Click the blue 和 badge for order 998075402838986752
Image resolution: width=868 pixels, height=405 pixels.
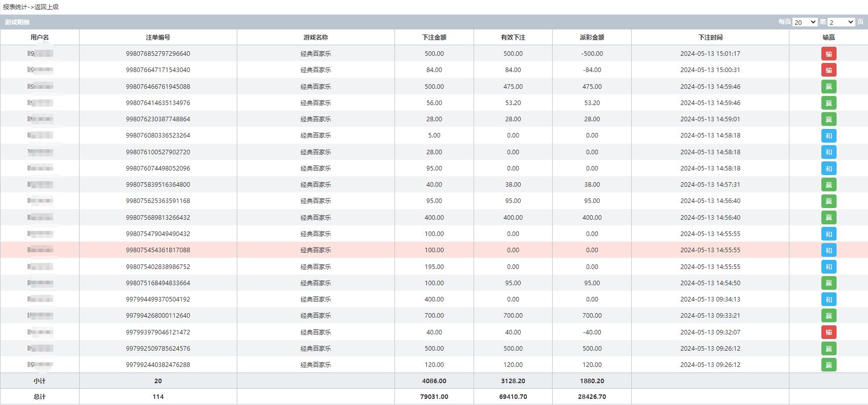(829, 267)
